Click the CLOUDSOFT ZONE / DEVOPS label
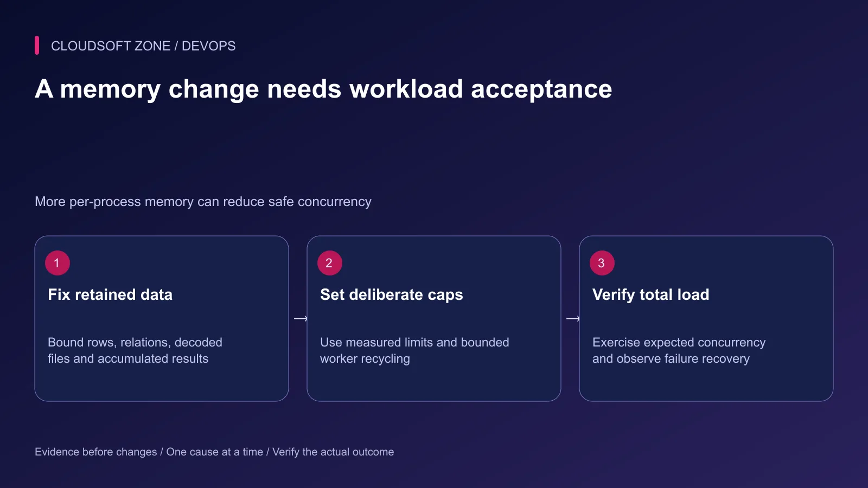This screenshot has width=868, height=488. coord(143,46)
